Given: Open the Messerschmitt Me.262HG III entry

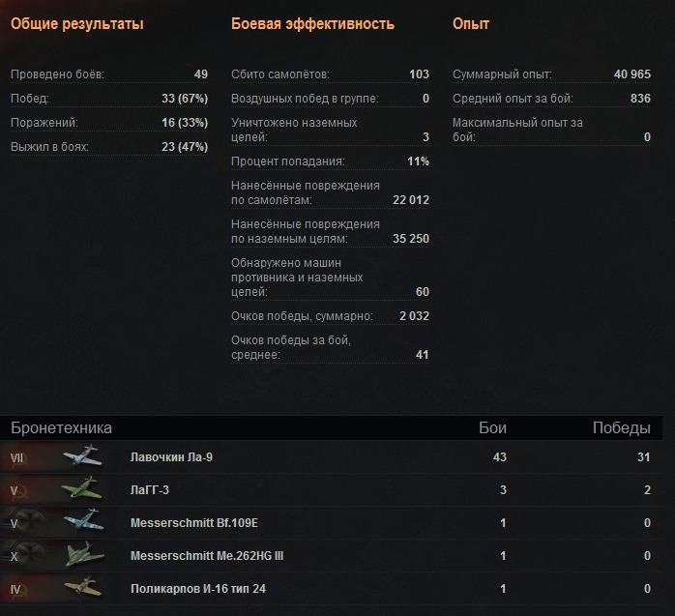Looking at the screenshot, I should tap(207, 556).
